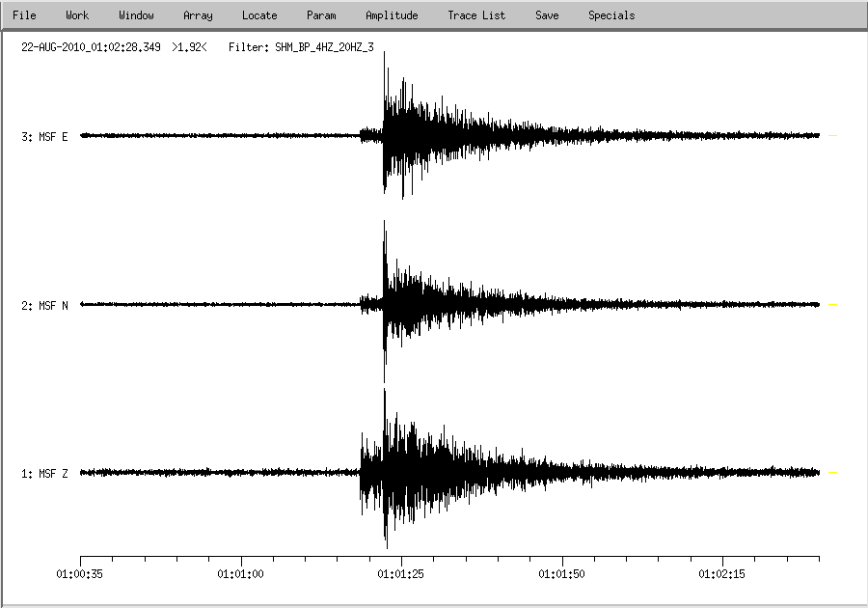The image size is (868, 608).
Task: Select trace label 2: MSF N
Action: [44, 306]
